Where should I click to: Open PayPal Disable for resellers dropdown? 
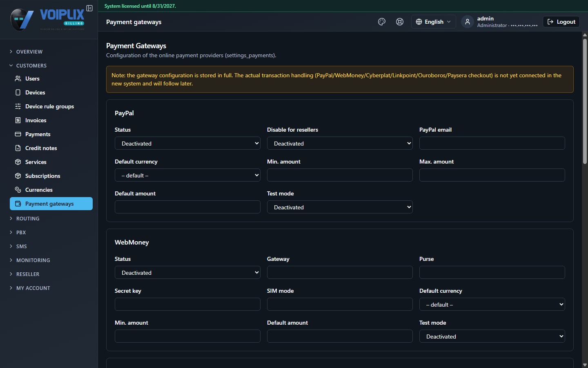340,143
